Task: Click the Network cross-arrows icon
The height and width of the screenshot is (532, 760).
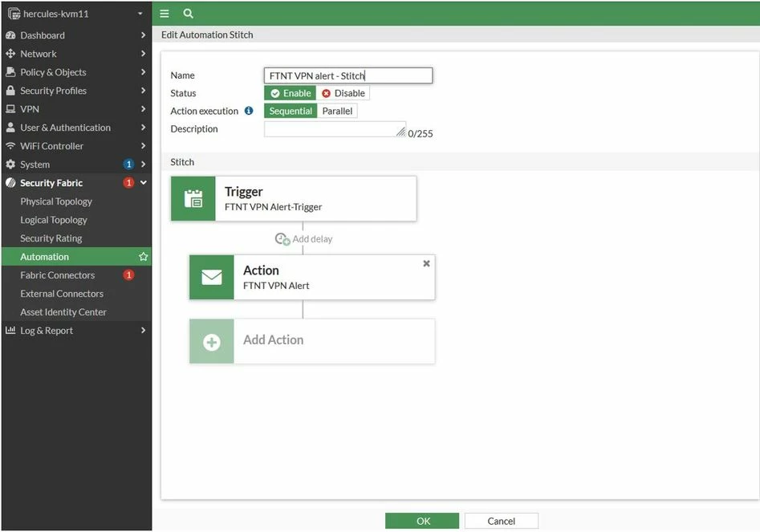Action: point(10,54)
